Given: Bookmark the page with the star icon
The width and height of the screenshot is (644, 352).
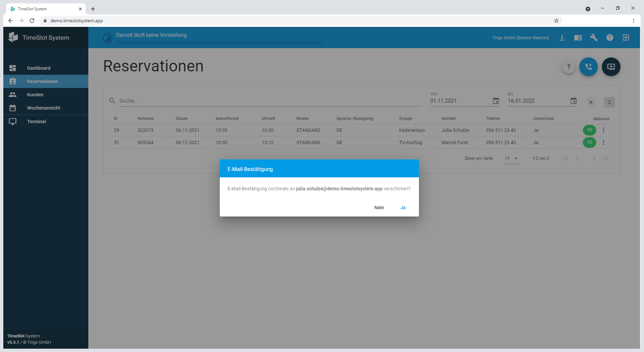Looking at the screenshot, I should (556, 21).
